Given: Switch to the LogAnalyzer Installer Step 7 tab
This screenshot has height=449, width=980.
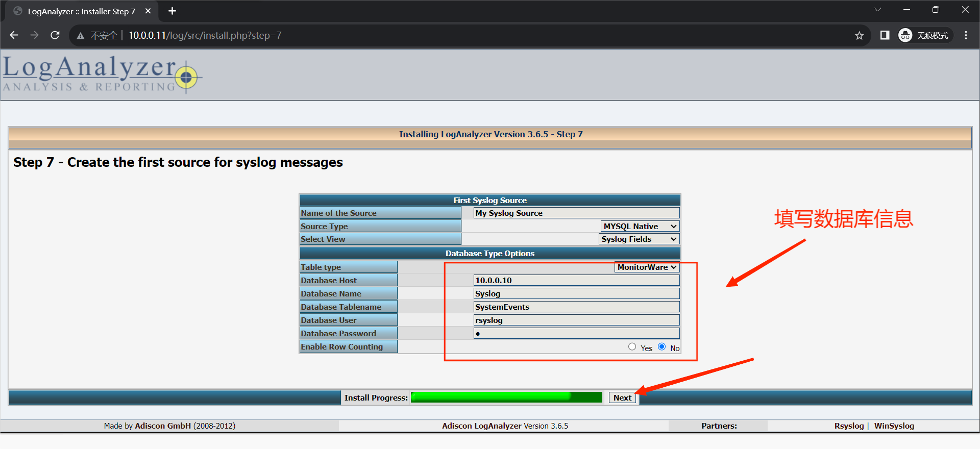Looking at the screenshot, I should (x=82, y=11).
